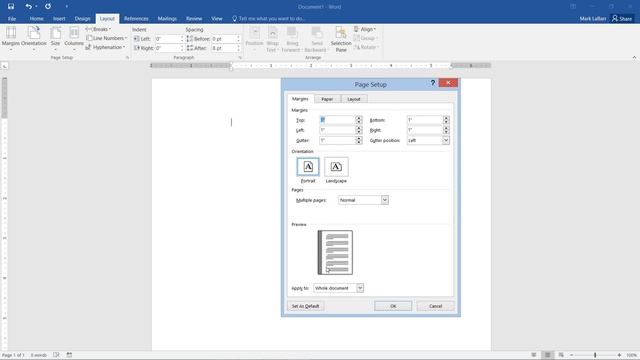Switch to the Review ribbon tab
This screenshot has height=360, width=640.
(x=194, y=19)
